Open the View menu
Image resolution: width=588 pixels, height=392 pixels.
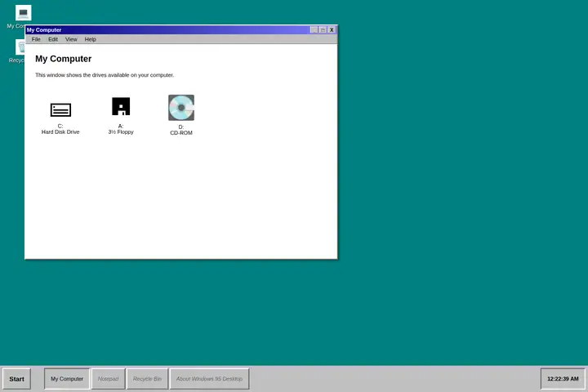pyautogui.click(x=71, y=39)
